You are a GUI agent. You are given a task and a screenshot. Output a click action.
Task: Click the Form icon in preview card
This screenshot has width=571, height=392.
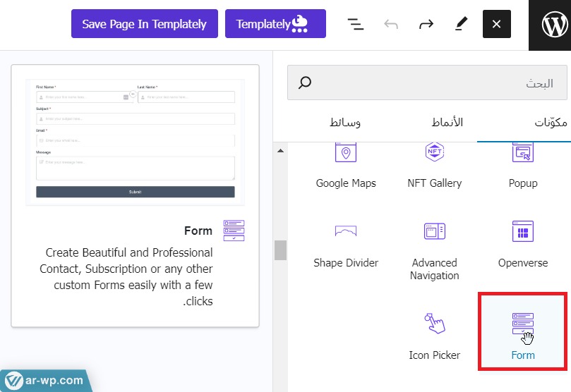coord(234,231)
